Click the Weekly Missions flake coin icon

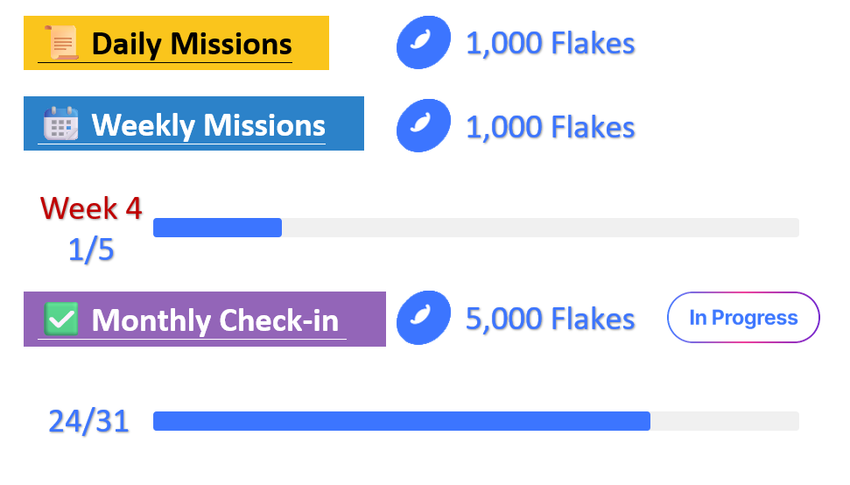tap(423, 127)
